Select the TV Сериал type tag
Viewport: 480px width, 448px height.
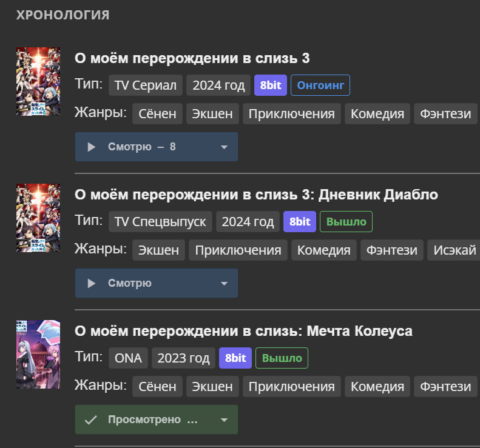(x=146, y=85)
